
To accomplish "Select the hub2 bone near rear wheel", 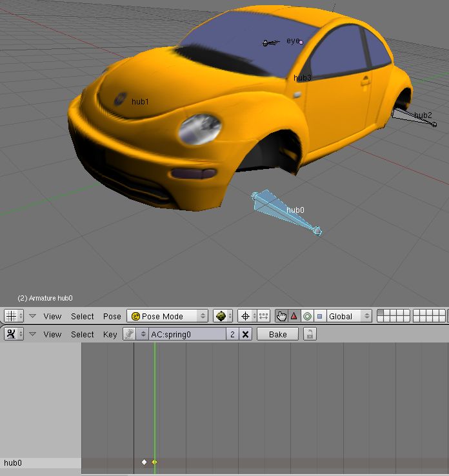I will [x=414, y=119].
